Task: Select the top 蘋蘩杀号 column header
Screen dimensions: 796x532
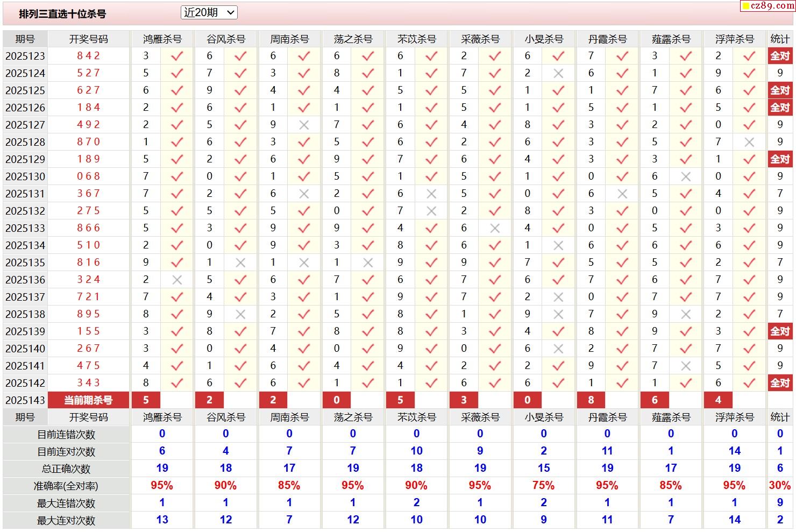Action: [671, 39]
